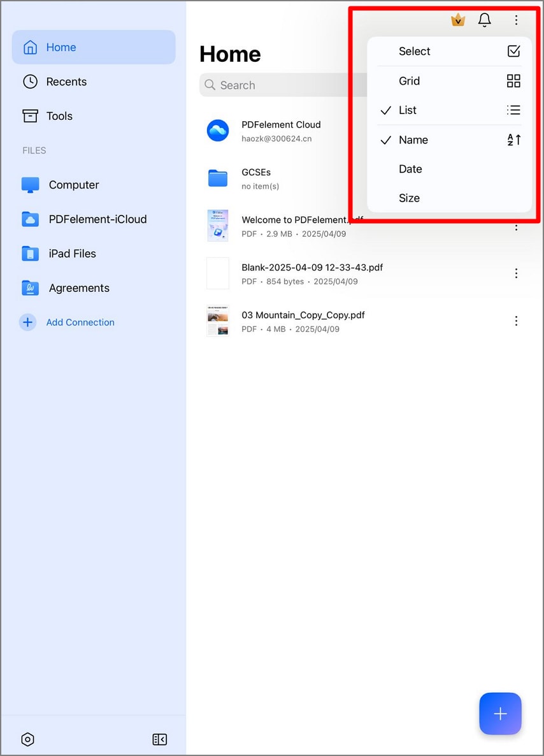Choose Select from the dropdown menu

(x=449, y=51)
